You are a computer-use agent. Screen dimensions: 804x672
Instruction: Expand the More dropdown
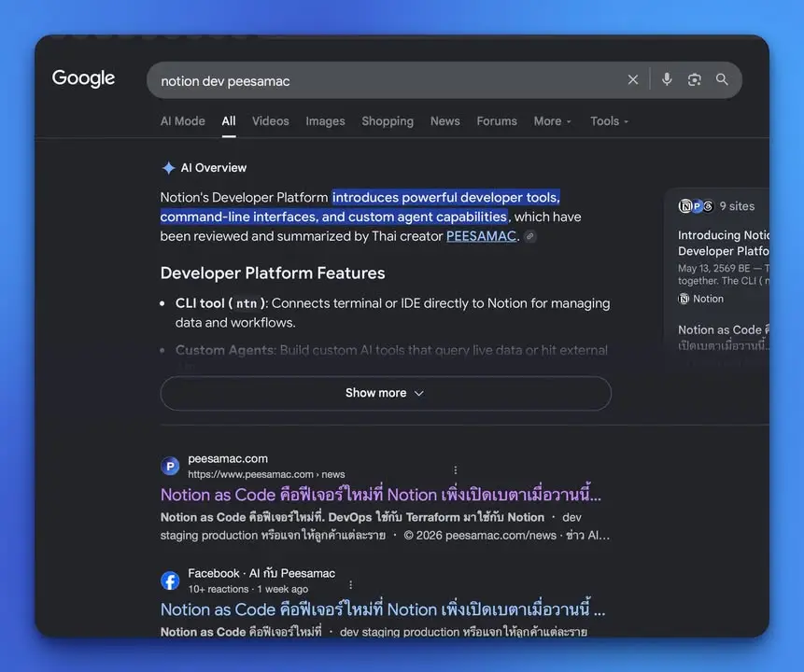pyautogui.click(x=552, y=121)
